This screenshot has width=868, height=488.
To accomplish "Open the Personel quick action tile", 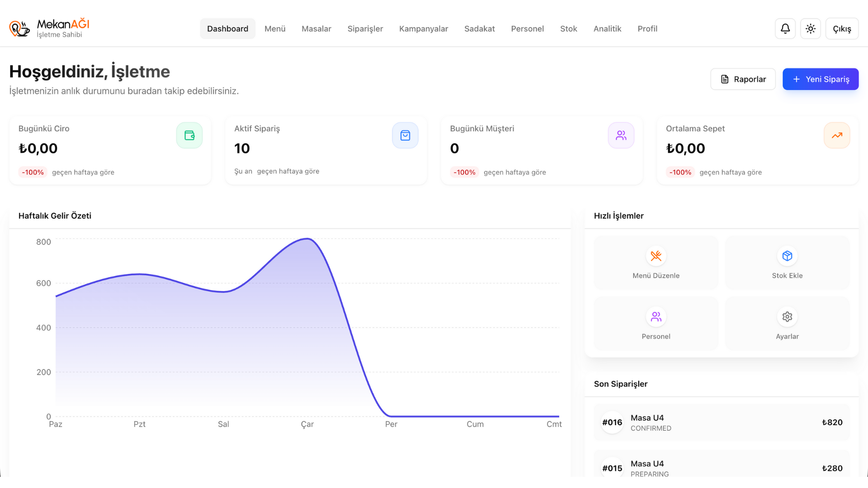I will 656,324.
